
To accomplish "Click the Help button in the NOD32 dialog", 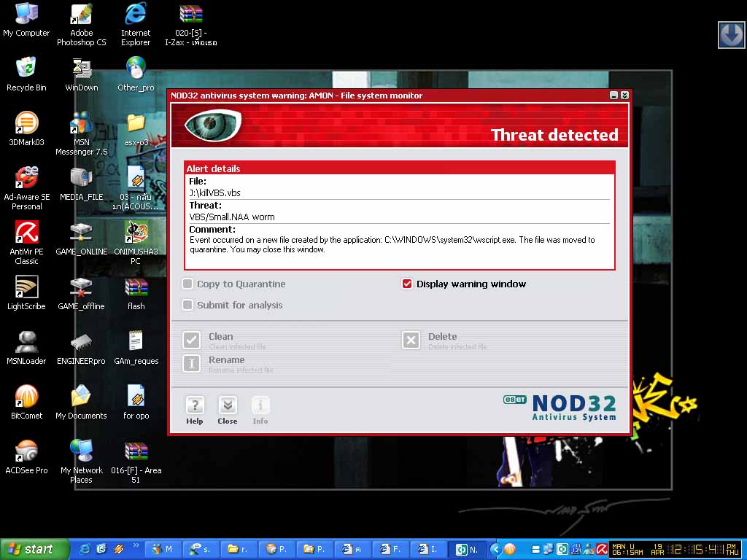I will (194, 410).
